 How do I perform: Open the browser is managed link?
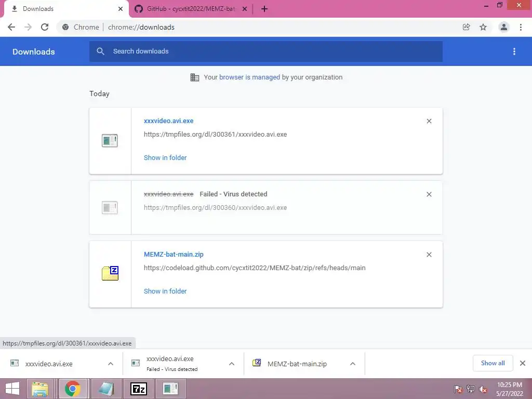[249, 77]
